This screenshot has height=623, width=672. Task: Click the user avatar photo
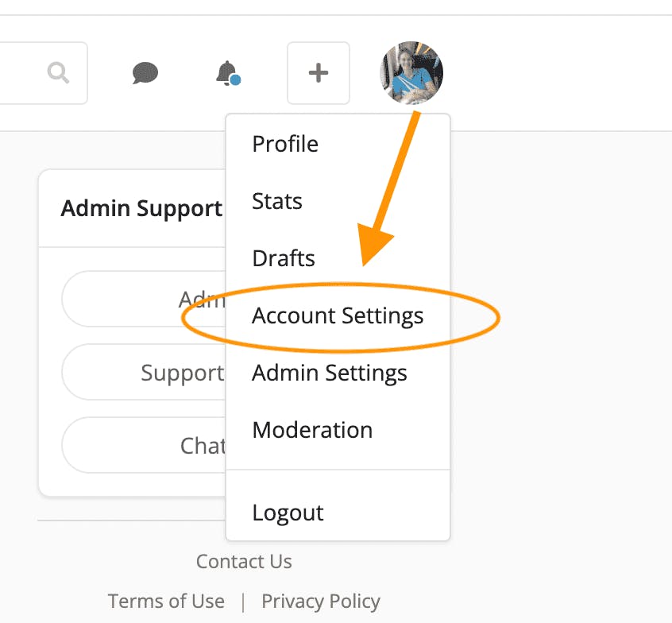pyautogui.click(x=411, y=72)
